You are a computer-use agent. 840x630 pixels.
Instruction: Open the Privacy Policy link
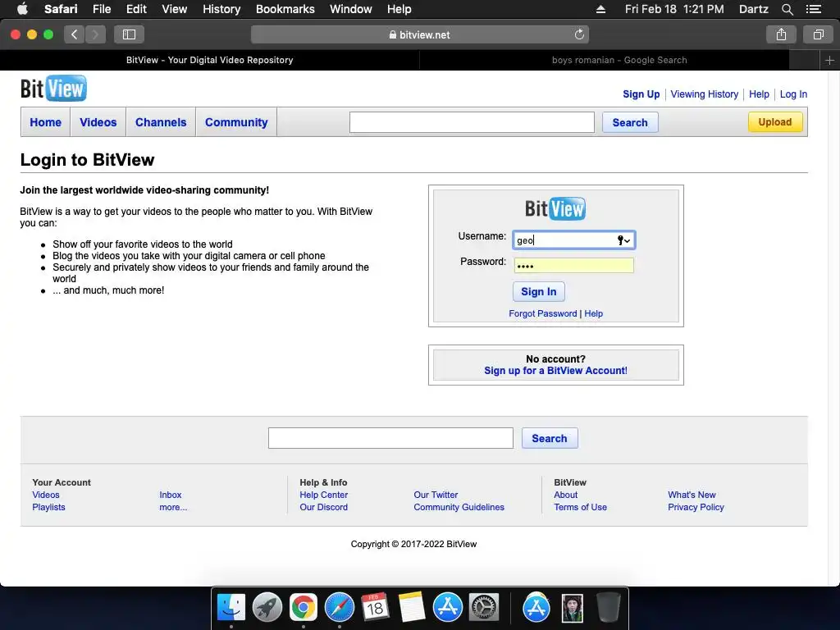pyautogui.click(x=696, y=507)
